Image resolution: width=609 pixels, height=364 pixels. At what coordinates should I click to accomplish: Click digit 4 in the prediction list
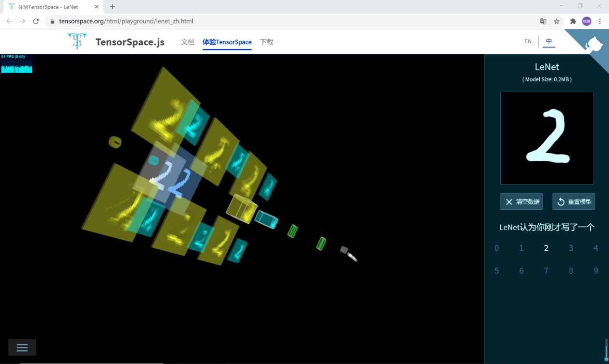pyautogui.click(x=596, y=248)
